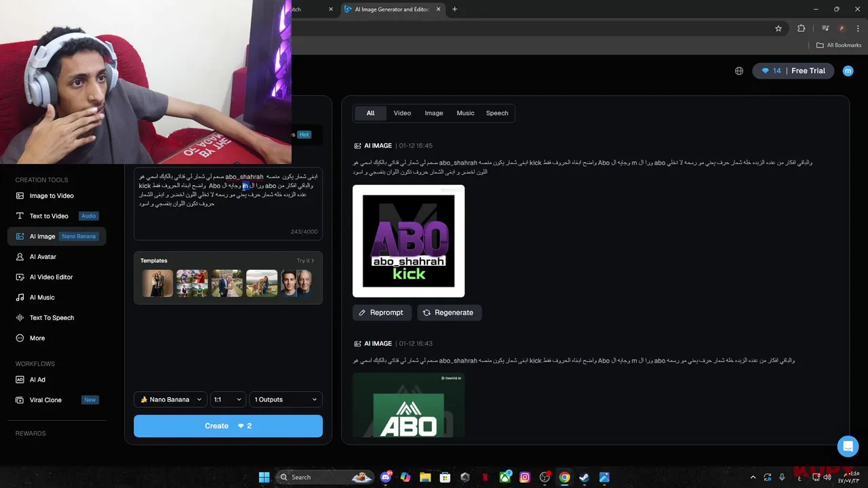
Task: Open the purple ABO kick logo image
Action: coord(408,241)
